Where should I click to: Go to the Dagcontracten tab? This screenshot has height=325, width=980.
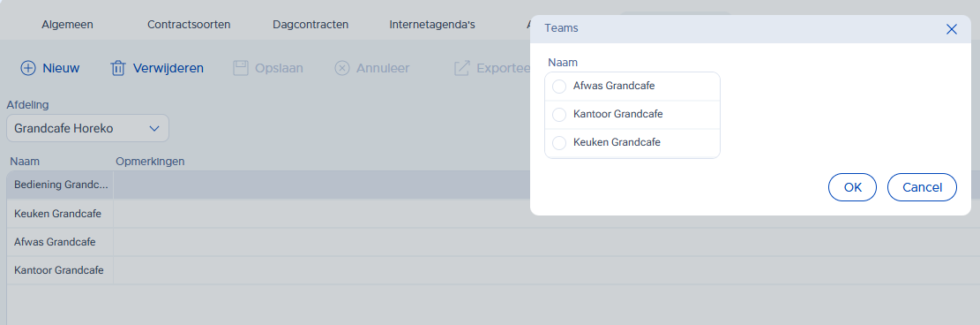tap(310, 25)
